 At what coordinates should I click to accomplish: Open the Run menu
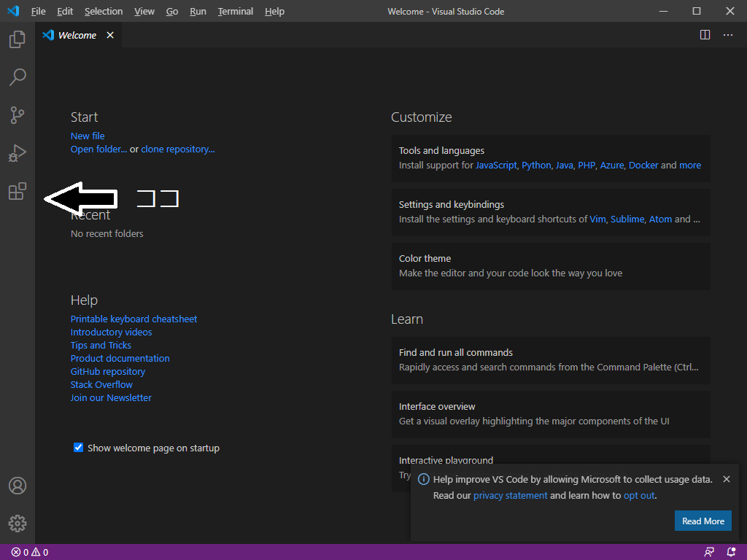pyautogui.click(x=198, y=12)
